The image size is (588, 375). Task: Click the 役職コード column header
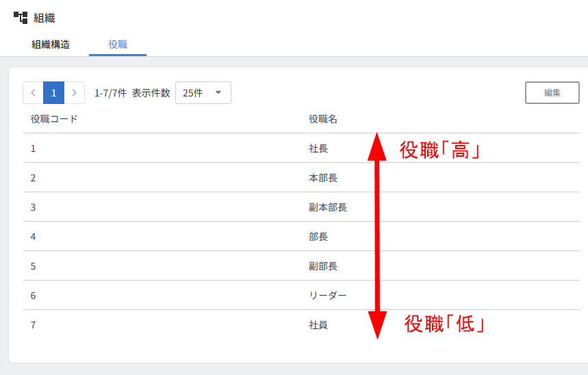point(54,119)
